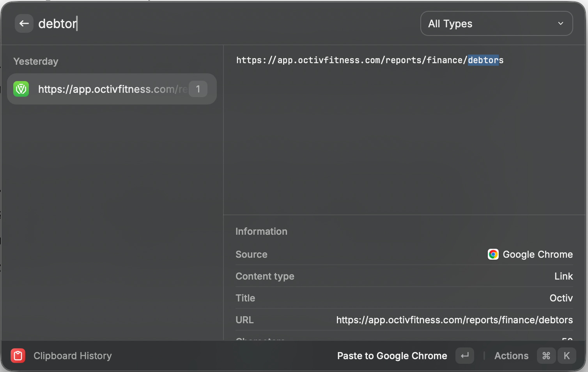The width and height of the screenshot is (588, 372).
Task: Click the URL value in Information panel
Action: coord(454,320)
